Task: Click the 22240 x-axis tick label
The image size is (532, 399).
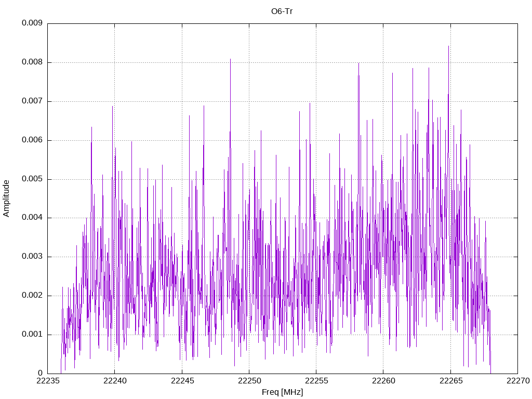Action: tap(115, 381)
